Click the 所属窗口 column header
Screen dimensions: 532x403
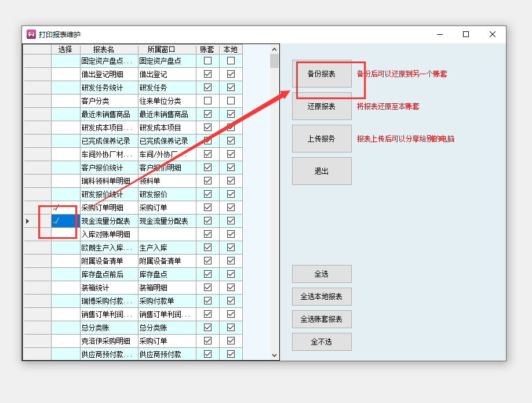[x=167, y=49]
